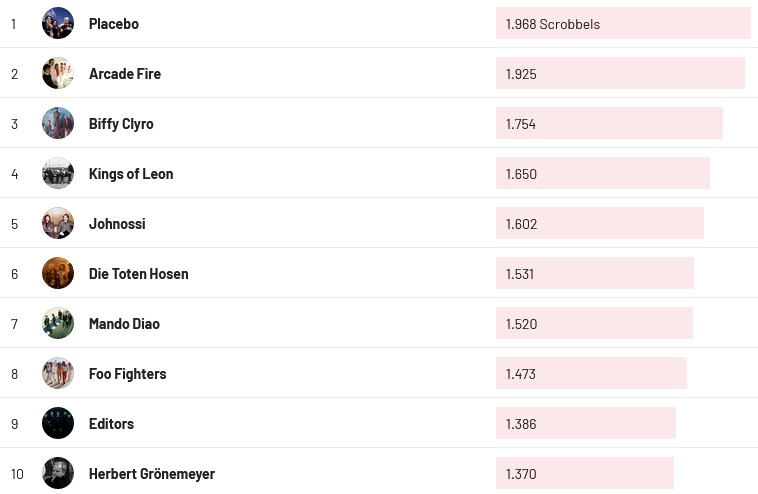The image size is (758, 494).
Task: Click the 1.602 scrobble bar for Johnossi
Action: pyautogui.click(x=599, y=223)
